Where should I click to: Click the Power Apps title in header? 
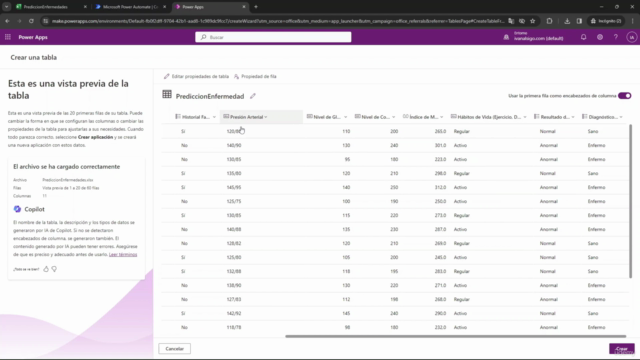[33, 37]
